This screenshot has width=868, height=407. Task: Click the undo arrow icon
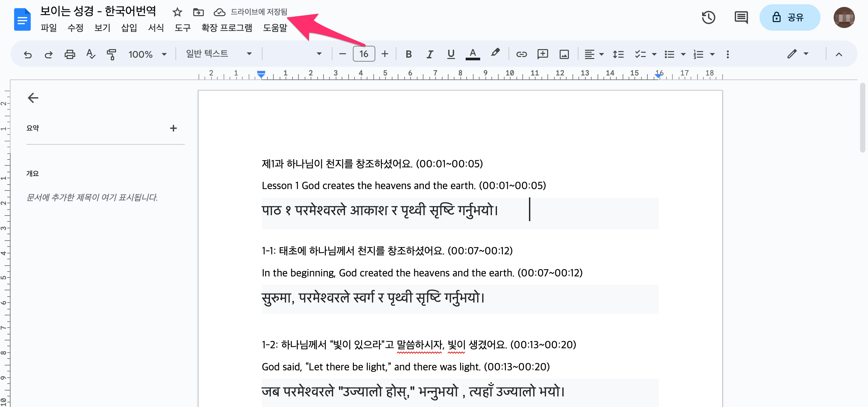[28, 54]
